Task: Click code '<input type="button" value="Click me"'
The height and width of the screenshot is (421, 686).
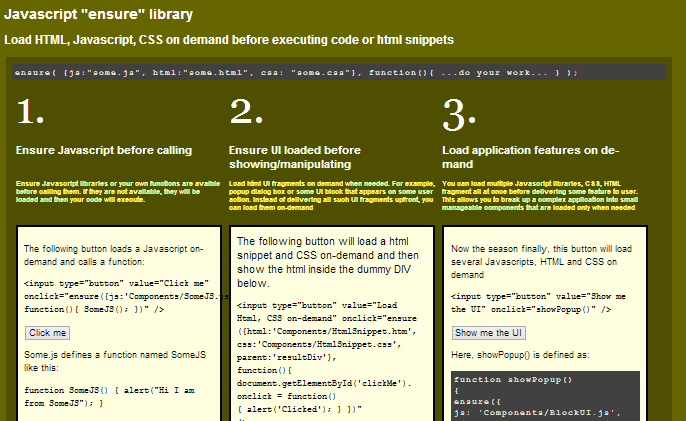Action: 116,284
